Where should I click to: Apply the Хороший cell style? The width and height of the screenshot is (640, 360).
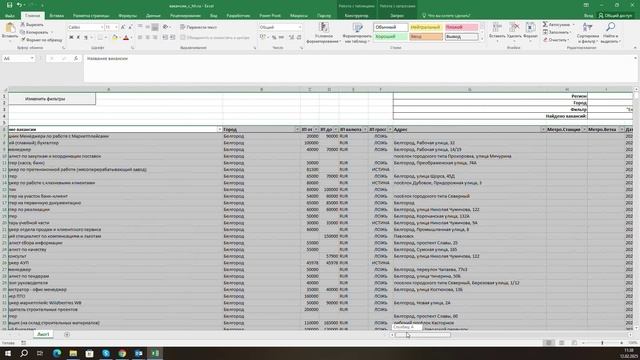coord(391,37)
